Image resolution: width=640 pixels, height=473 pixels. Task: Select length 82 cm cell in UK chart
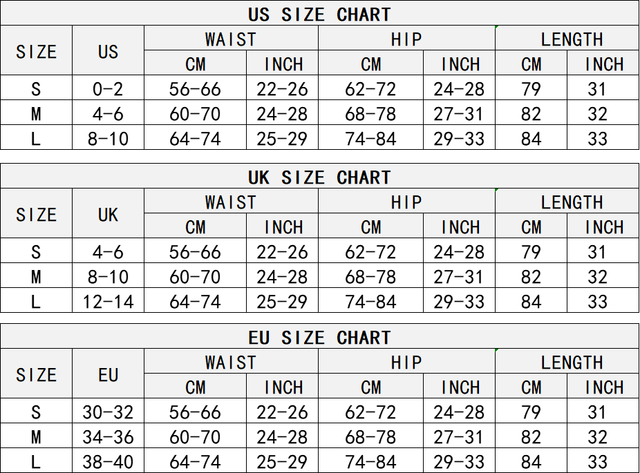pos(531,276)
